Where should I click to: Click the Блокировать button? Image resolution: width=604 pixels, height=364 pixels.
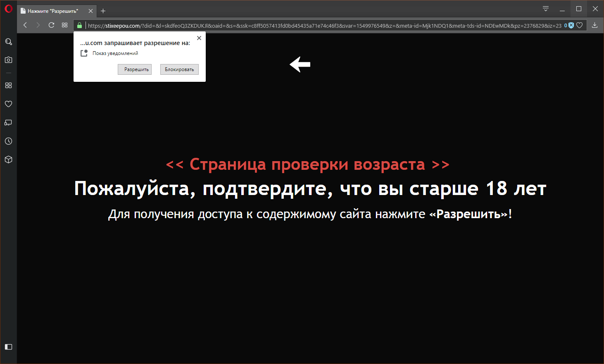click(x=179, y=69)
